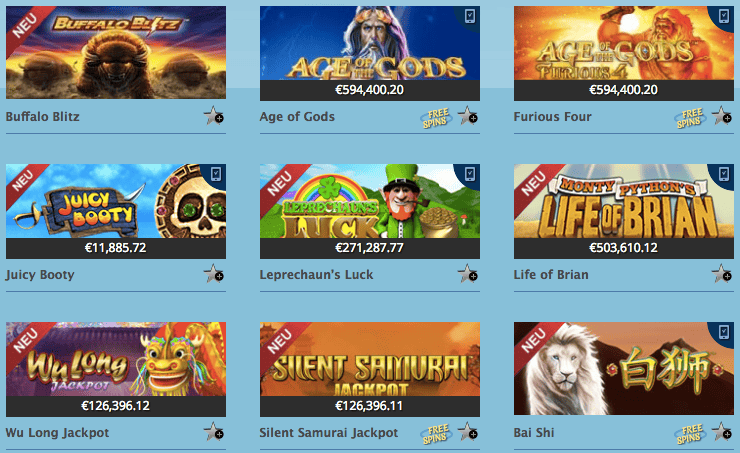Open the Wu Long Jackpot title link
The height and width of the screenshot is (453, 740).
[57, 433]
